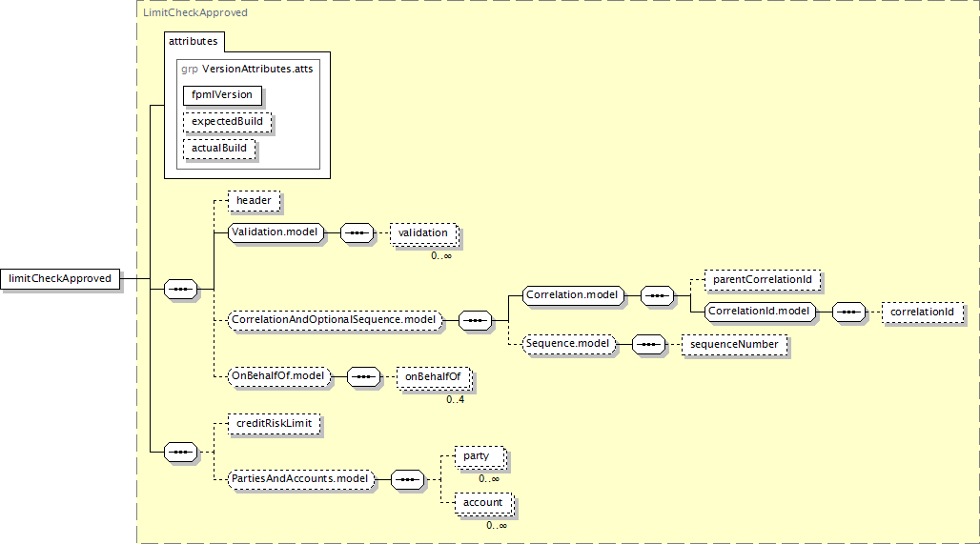The width and height of the screenshot is (980, 544).
Task: Click the sequence icon after CorrelationId.model
Action: click(848, 312)
